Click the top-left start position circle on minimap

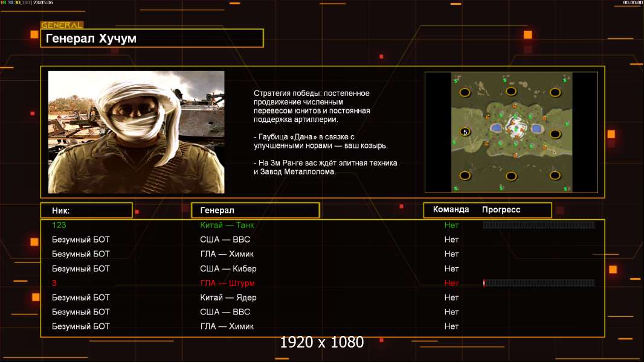click(x=465, y=92)
